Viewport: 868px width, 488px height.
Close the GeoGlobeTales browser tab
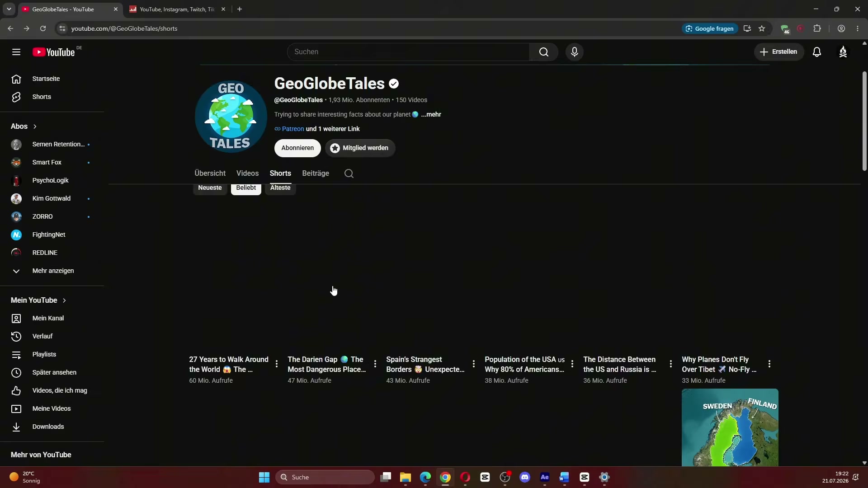[x=116, y=9]
